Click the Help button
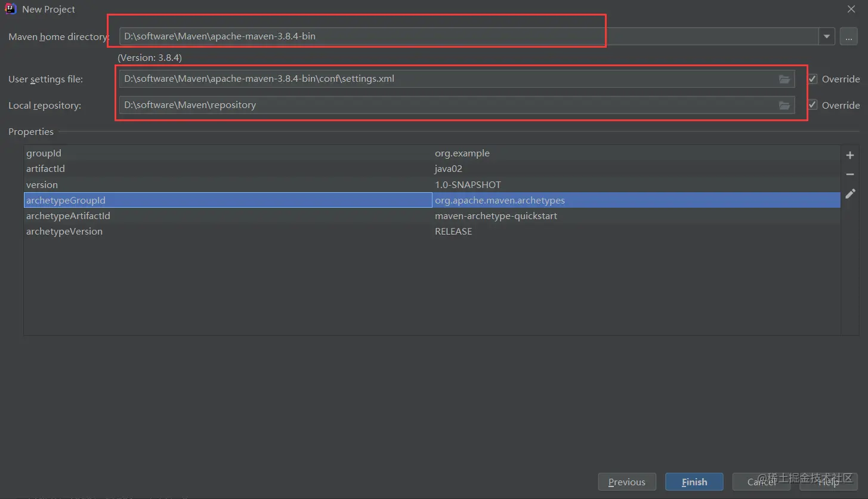The height and width of the screenshot is (499, 868). (829, 482)
